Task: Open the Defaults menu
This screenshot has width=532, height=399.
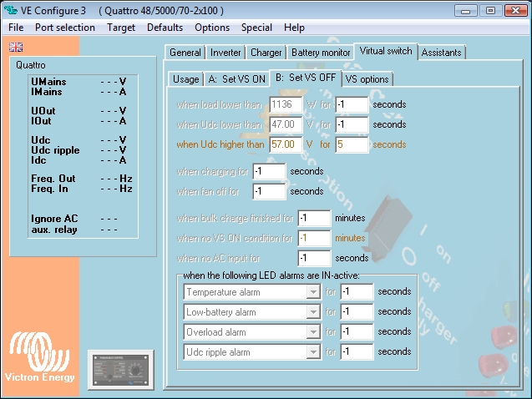Action: pyautogui.click(x=165, y=28)
